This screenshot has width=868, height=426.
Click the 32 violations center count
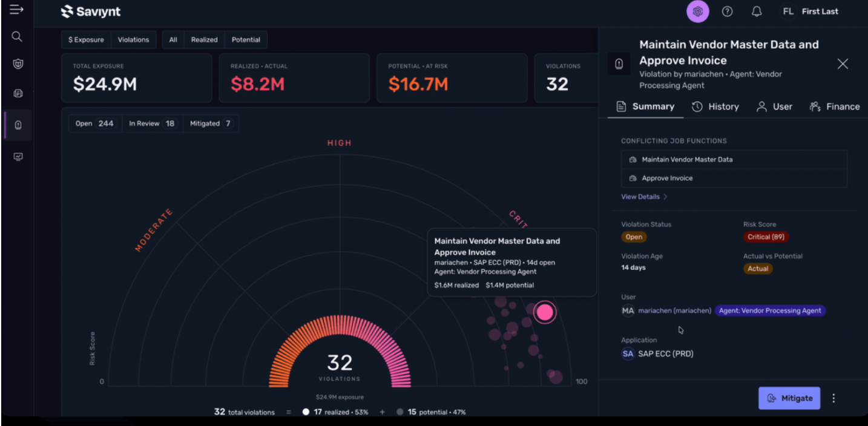pyautogui.click(x=340, y=362)
